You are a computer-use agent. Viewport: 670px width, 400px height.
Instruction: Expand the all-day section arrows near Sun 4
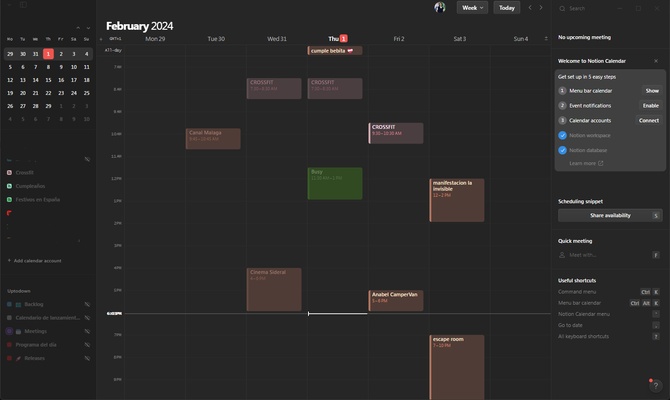tap(546, 39)
